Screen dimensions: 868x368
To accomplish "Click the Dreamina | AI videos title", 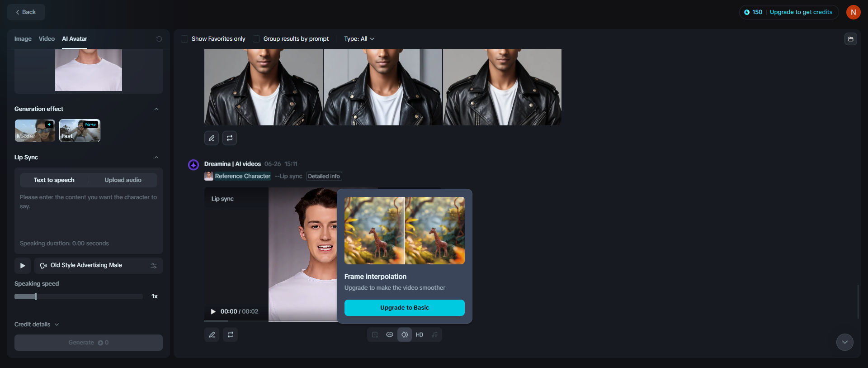I will click(x=232, y=164).
